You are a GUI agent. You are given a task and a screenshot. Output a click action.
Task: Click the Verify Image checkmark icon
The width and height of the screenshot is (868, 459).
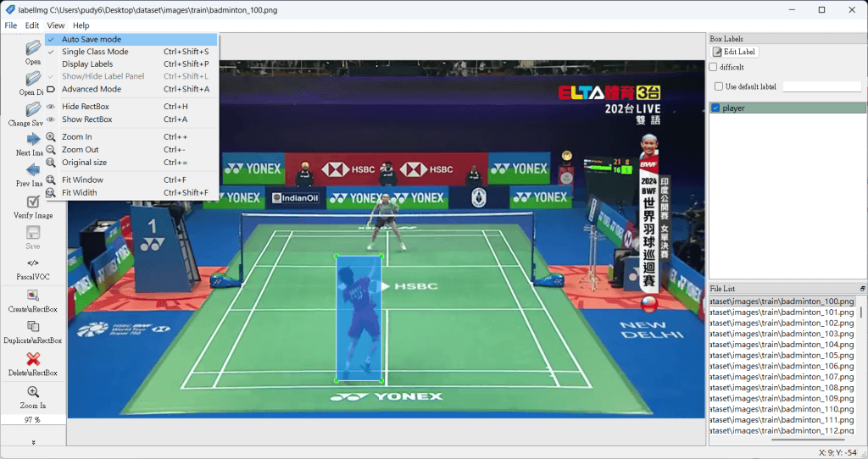click(x=33, y=202)
